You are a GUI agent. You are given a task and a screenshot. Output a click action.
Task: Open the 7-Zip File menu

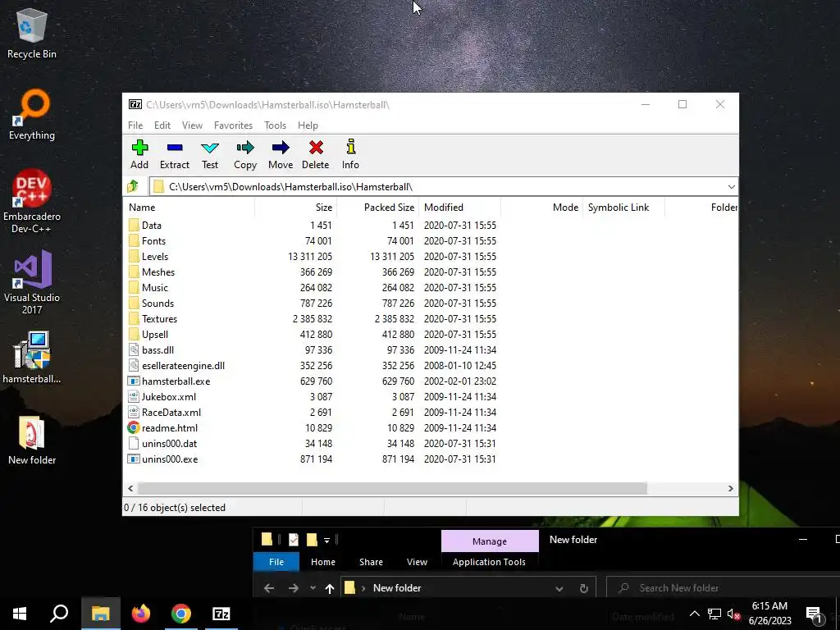pos(135,126)
